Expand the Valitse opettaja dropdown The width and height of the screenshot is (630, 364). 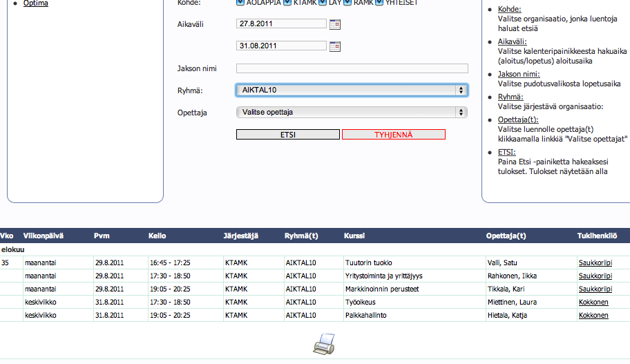point(352,113)
